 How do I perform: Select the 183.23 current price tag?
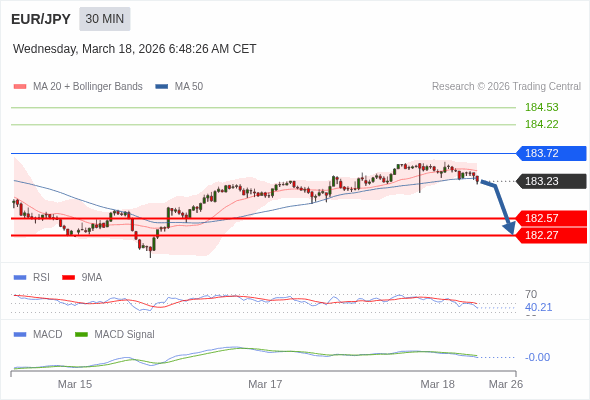(x=552, y=181)
